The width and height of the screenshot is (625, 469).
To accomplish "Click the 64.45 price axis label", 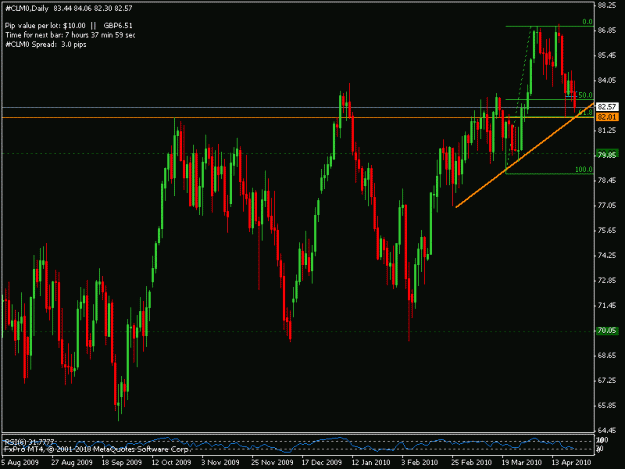I will [607, 430].
